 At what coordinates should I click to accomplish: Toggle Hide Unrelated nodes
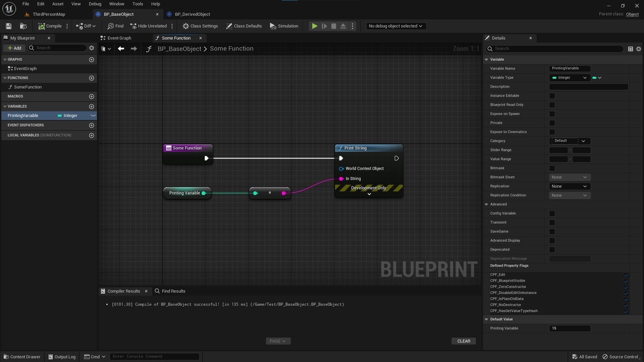[x=148, y=26]
